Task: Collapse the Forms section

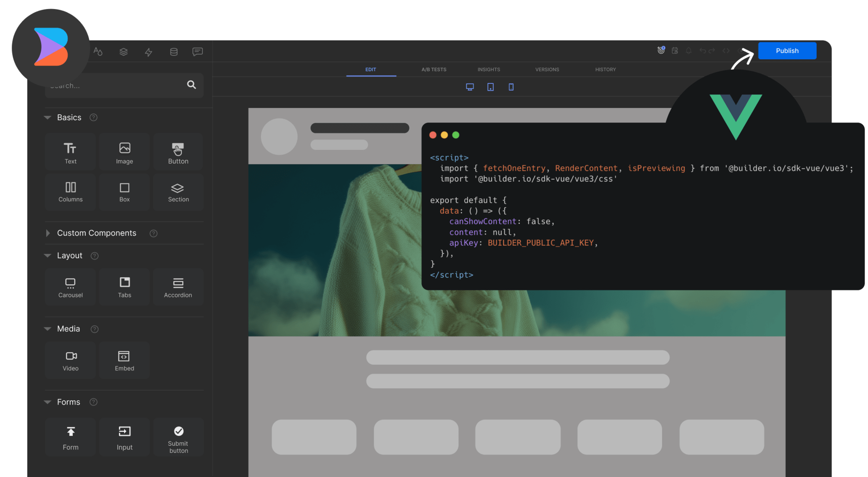Action: click(x=48, y=402)
